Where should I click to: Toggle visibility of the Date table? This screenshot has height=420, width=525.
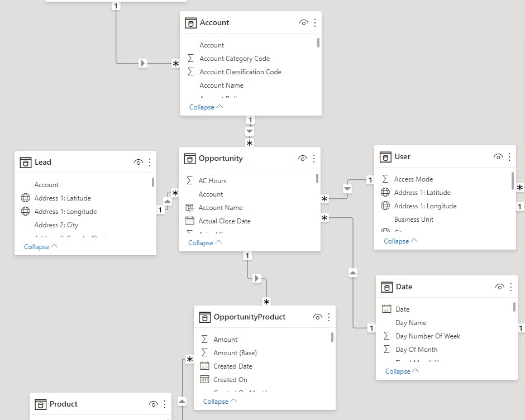click(500, 287)
